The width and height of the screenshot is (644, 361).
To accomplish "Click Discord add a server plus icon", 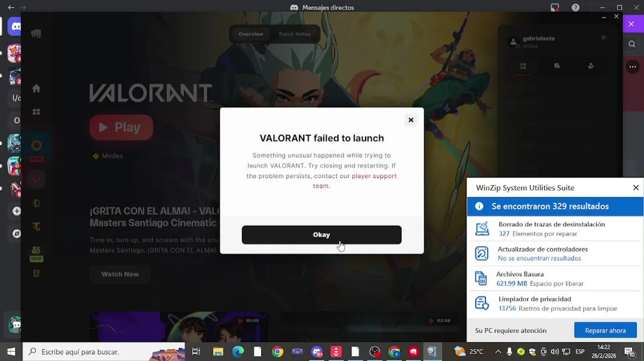I will coord(17,211).
